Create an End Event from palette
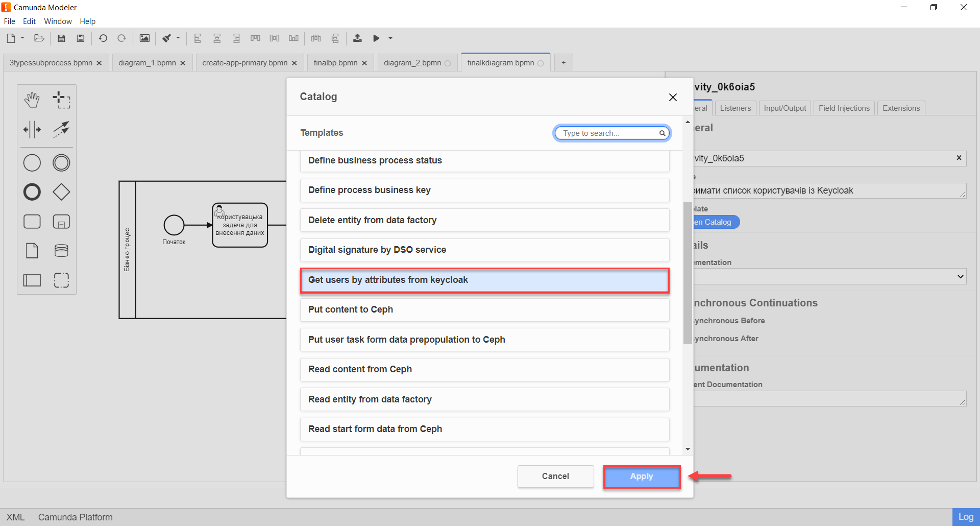 [32, 192]
